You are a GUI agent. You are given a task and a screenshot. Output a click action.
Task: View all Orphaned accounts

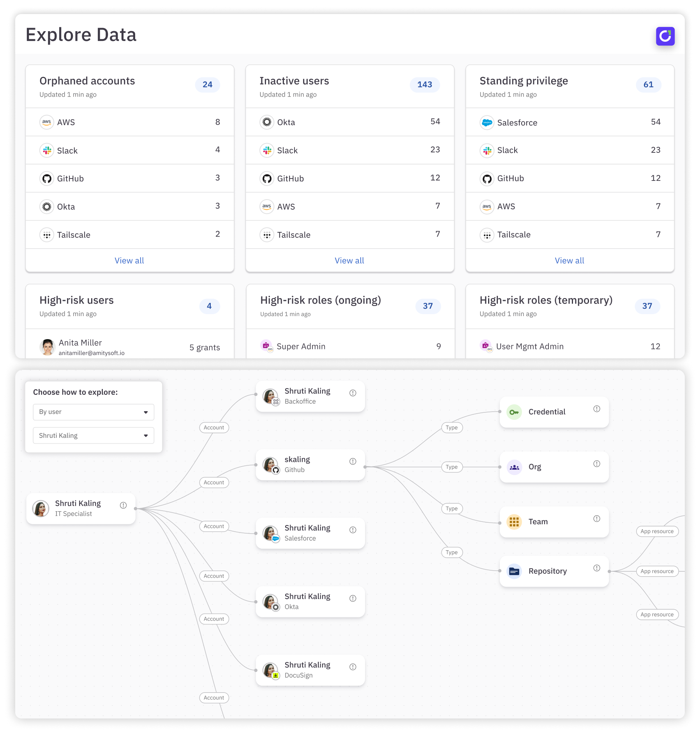click(129, 261)
